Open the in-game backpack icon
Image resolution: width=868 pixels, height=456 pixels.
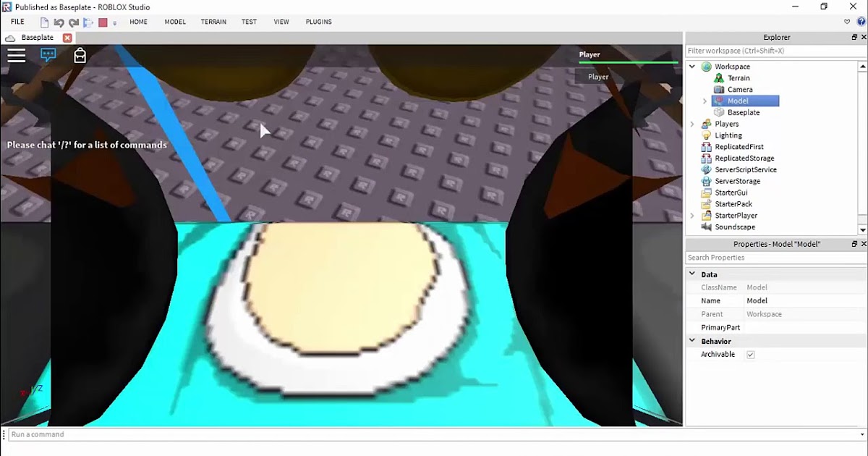pos(80,55)
